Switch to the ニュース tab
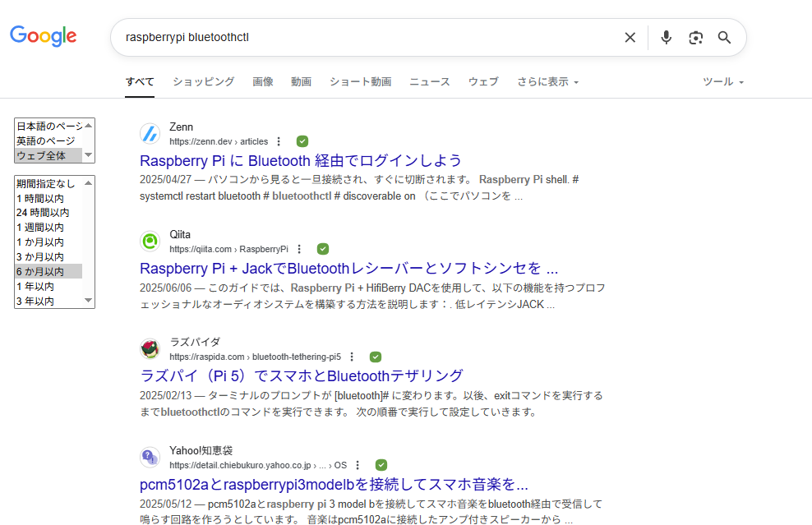812x525 pixels. (429, 82)
